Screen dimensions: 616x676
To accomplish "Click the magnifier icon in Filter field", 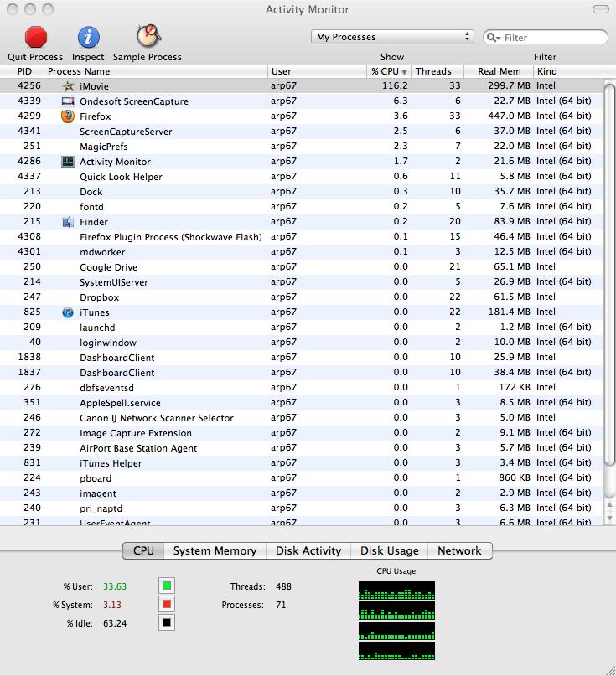I will [x=493, y=38].
